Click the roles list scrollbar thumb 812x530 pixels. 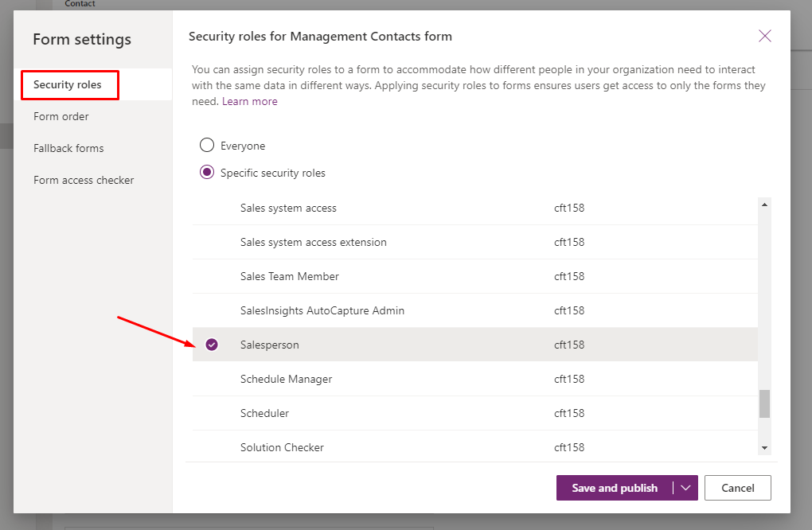pyautogui.click(x=764, y=403)
